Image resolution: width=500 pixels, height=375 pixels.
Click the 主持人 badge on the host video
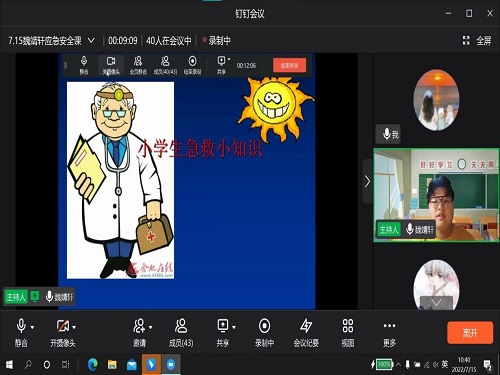(389, 229)
